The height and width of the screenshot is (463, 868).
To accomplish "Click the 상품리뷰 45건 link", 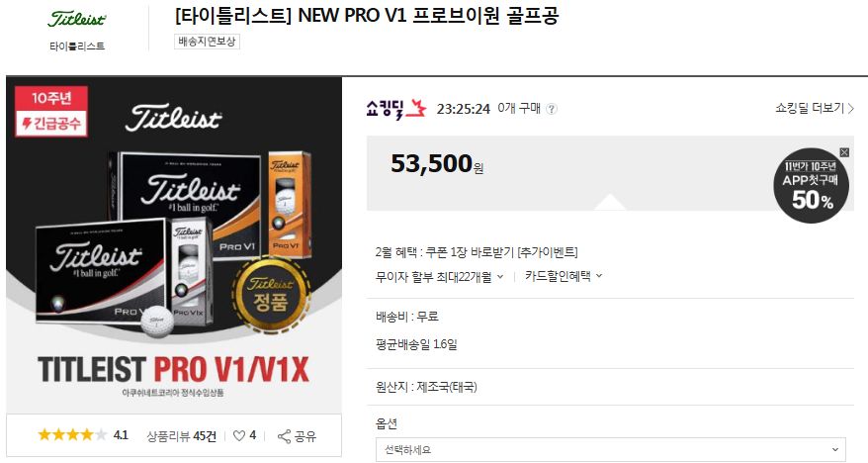I will click(182, 436).
